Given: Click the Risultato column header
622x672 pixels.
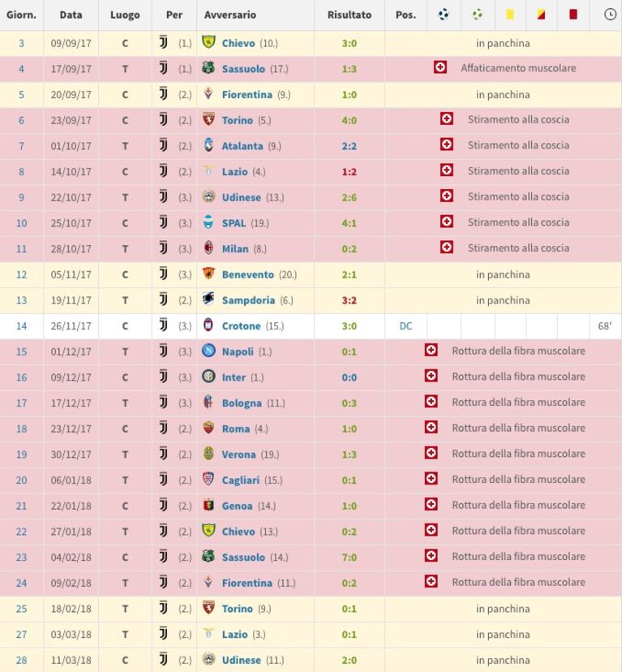Looking at the screenshot, I should pos(350,15).
